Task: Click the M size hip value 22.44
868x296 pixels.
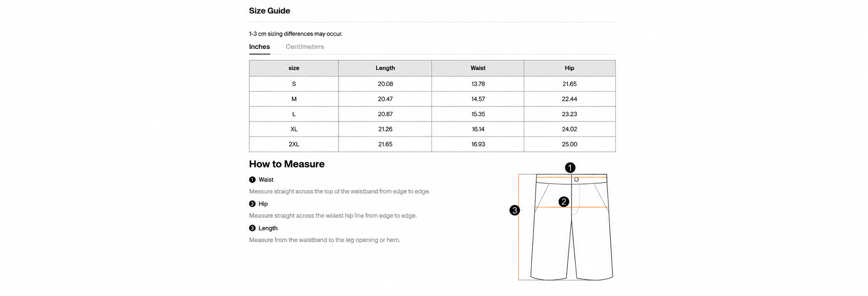Action: tap(569, 99)
